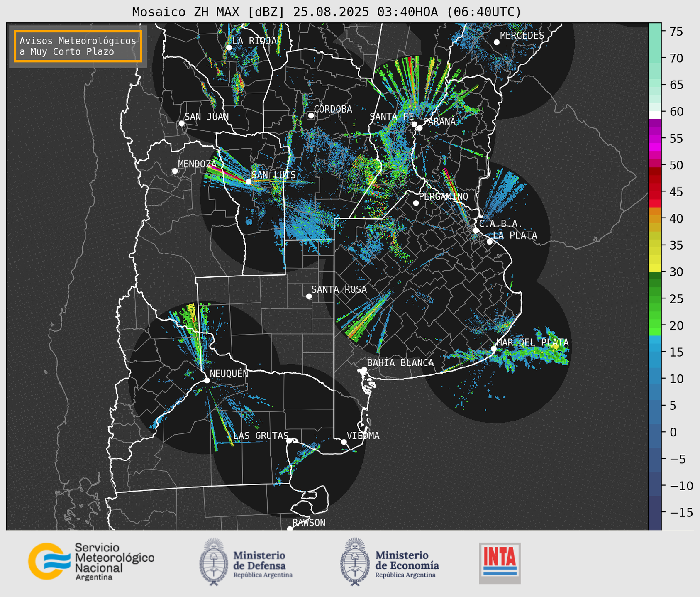Click the 60 dBZ white color band
The height and width of the screenshot is (597, 700).
[655, 115]
